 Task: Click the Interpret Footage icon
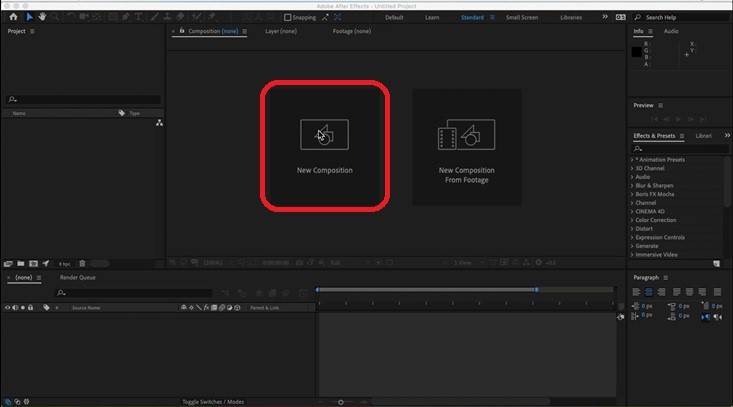tap(8, 264)
